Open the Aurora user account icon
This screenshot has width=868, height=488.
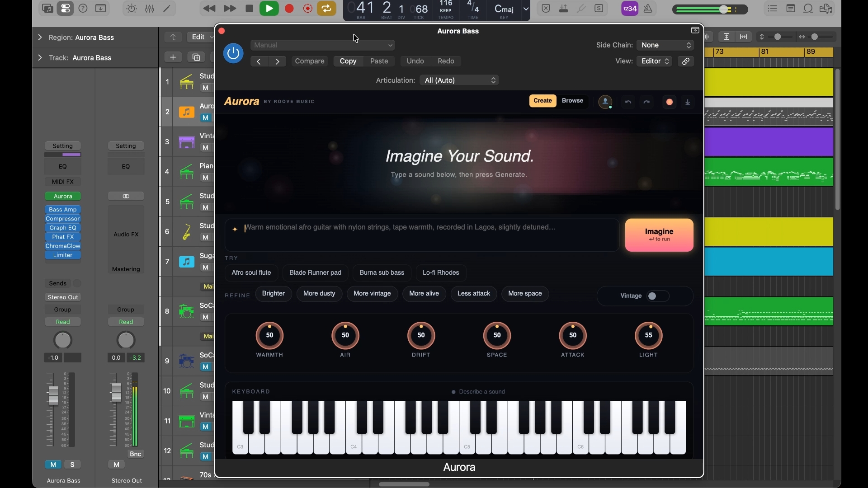point(606,102)
